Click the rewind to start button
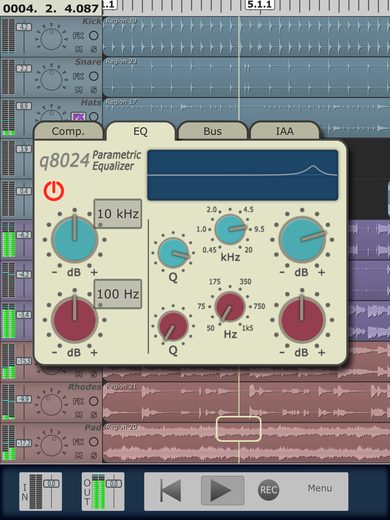Viewport: 390px width, 520px height. (x=171, y=491)
